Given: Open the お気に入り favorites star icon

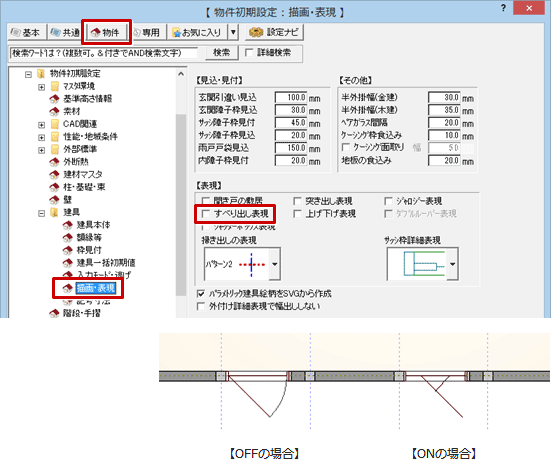Looking at the screenshot, I should click(x=176, y=33).
